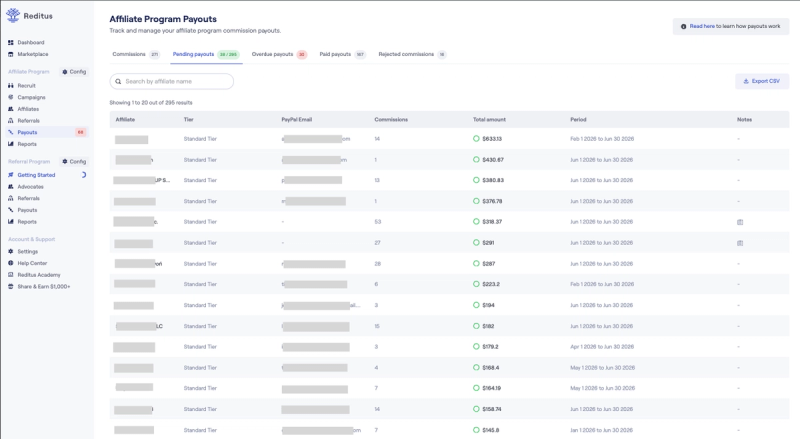Click the status circle beside $633.13

click(476, 138)
